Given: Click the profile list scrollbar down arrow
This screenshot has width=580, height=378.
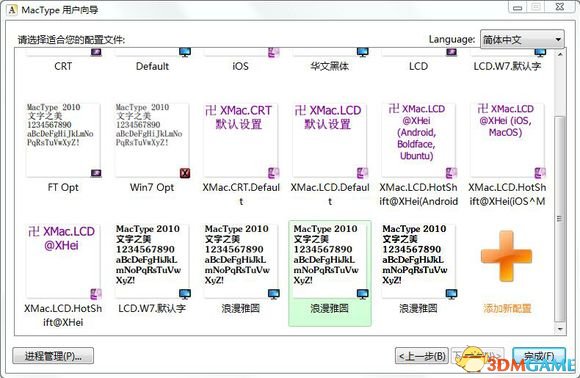Looking at the screenshot, I should click(560, 329).
